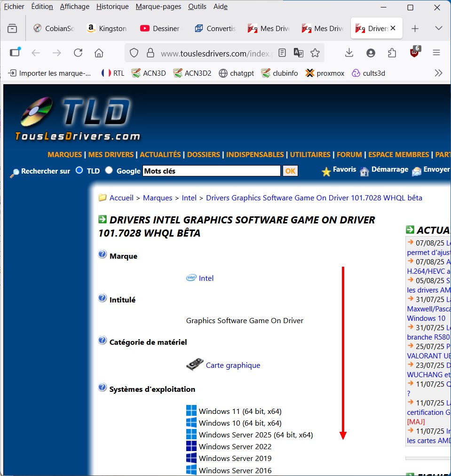This screenshot has height=476, width=451.
Task: Open the MES DRIVERS navigation link
Action: point(111,155)
